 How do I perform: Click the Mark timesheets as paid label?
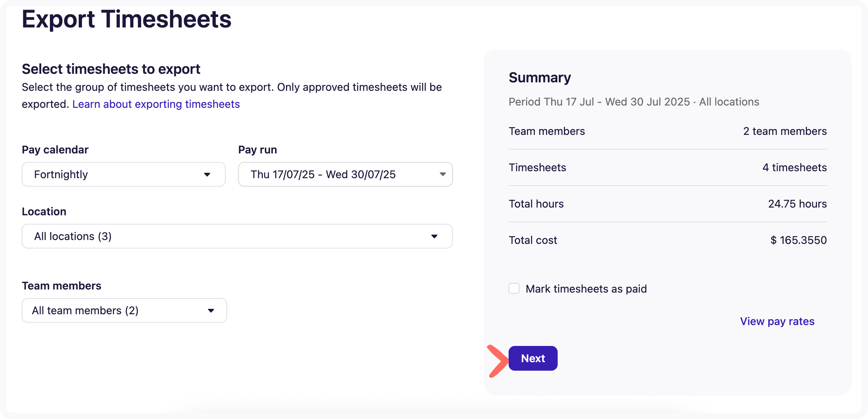click(586, 289)
